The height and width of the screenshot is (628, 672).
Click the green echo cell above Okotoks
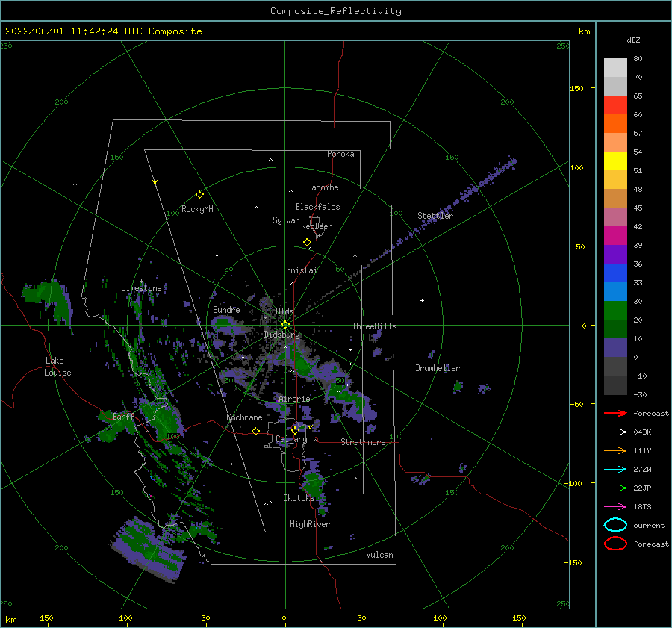tap(314, 483)
